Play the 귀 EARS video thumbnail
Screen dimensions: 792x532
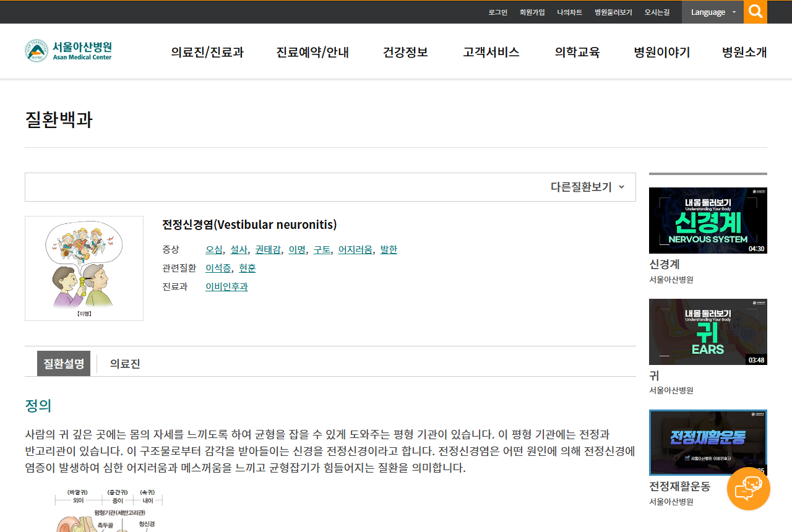tap(708, 332)
